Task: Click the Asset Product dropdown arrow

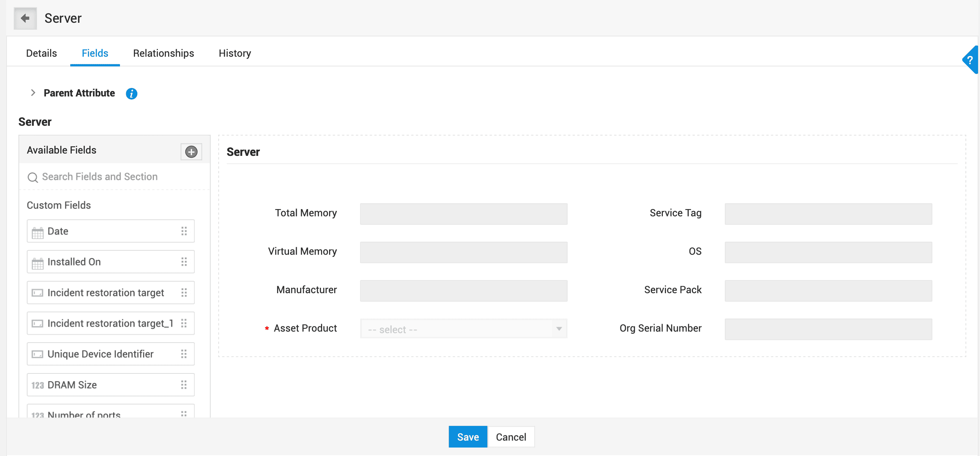Action: point(559,329)
